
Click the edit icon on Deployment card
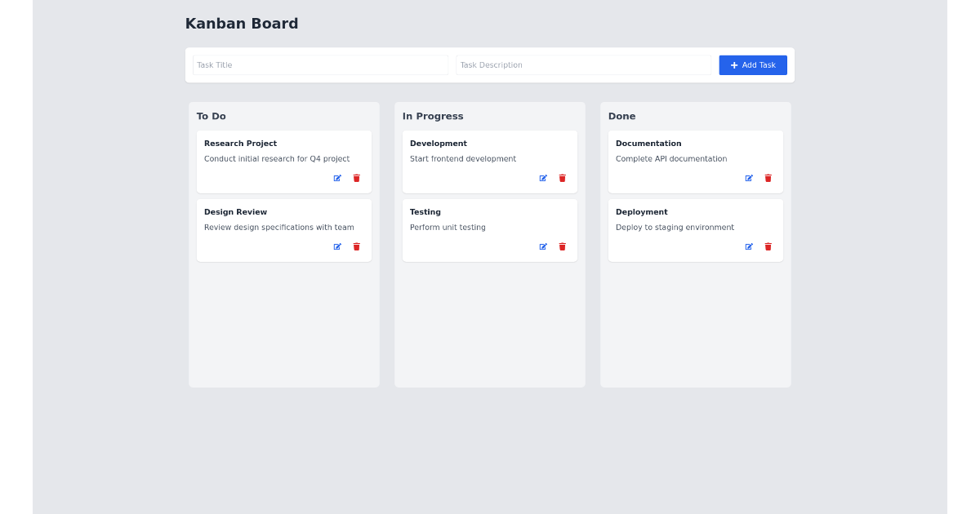(x=748, y=246)
